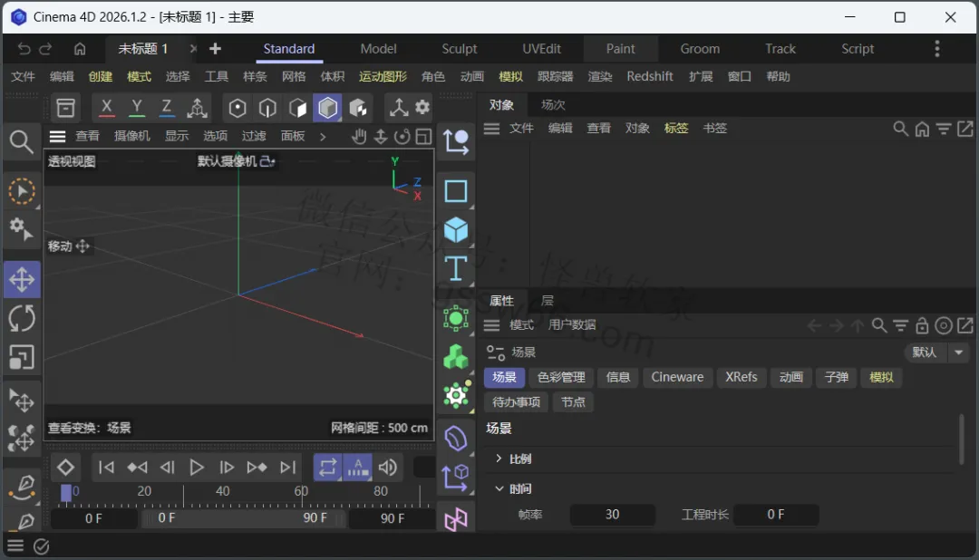Screen dimensions: 979x560
Task: Toggle Z axis lock
Action: click(x=167, y=108)
